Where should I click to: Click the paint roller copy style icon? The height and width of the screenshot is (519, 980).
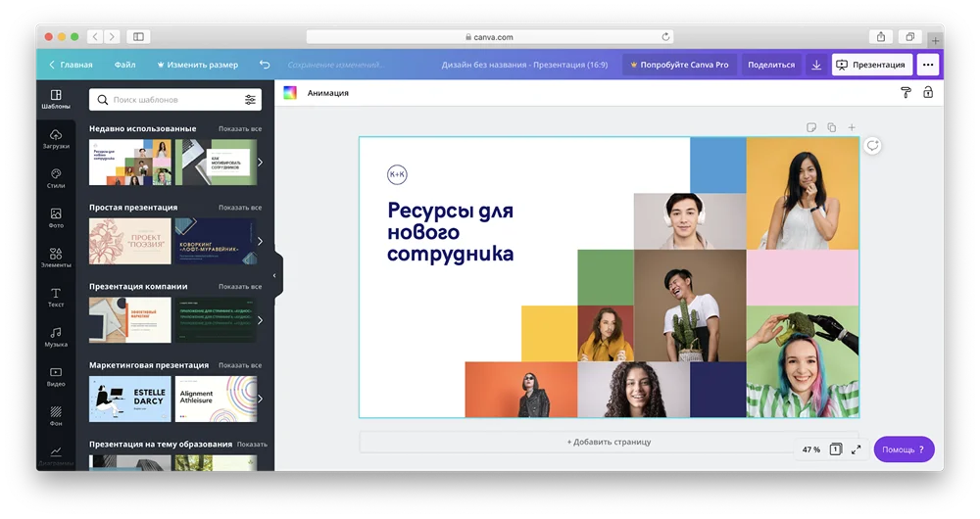(906, 93)
